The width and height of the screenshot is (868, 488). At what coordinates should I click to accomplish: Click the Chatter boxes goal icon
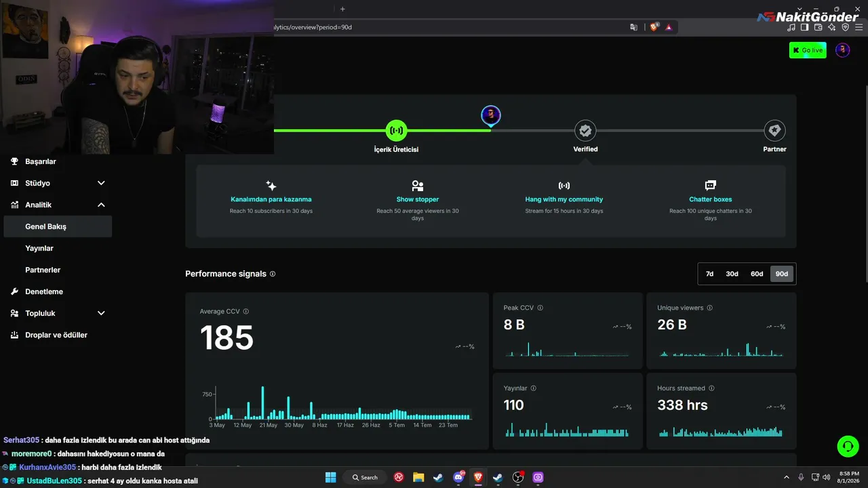tap(711, 185)
